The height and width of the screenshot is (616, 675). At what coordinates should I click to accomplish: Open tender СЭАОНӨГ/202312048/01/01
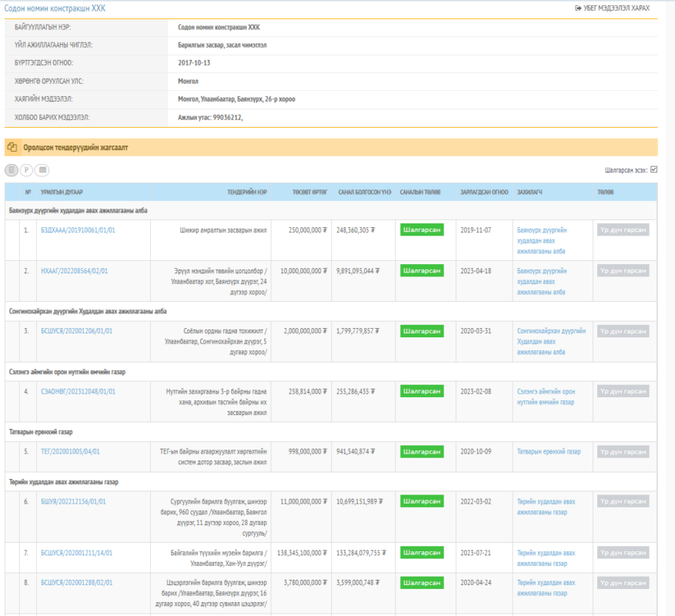78,392
